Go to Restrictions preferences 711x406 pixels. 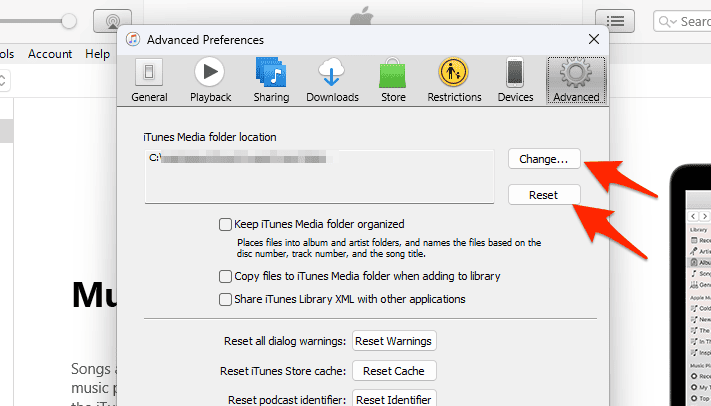[x=454, y=80]
